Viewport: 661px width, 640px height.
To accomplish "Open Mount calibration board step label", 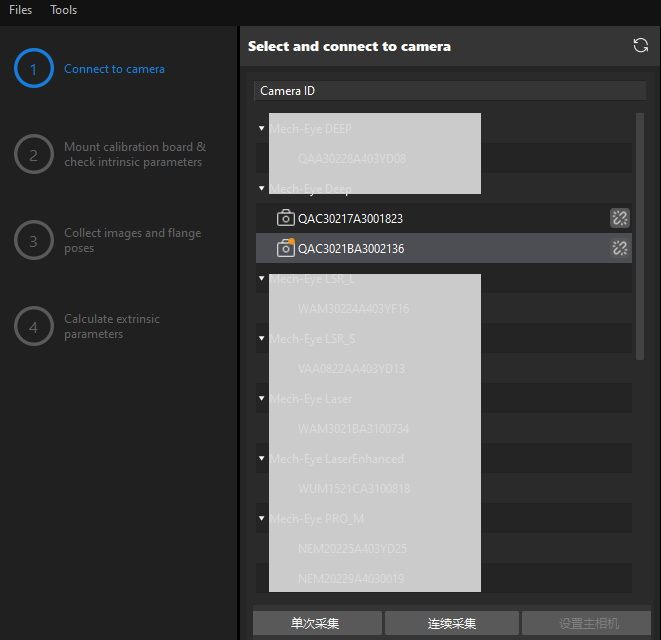I will [x=135, y=154].
